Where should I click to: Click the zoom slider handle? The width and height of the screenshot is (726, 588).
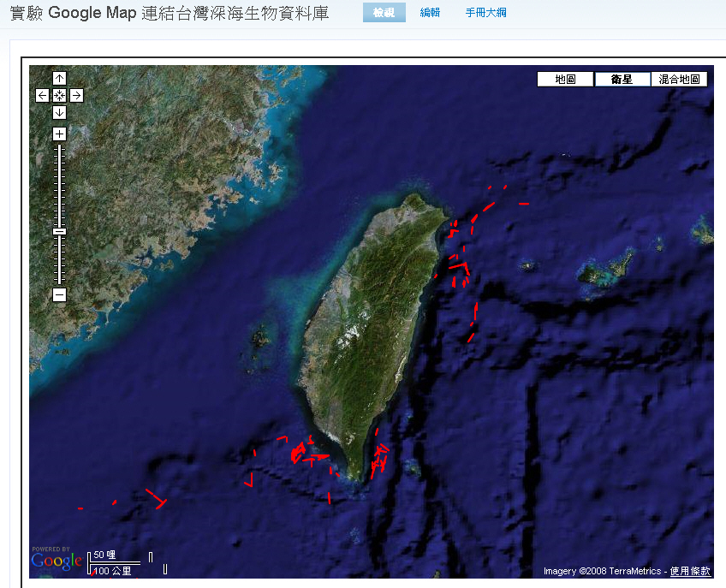[59, 231]
